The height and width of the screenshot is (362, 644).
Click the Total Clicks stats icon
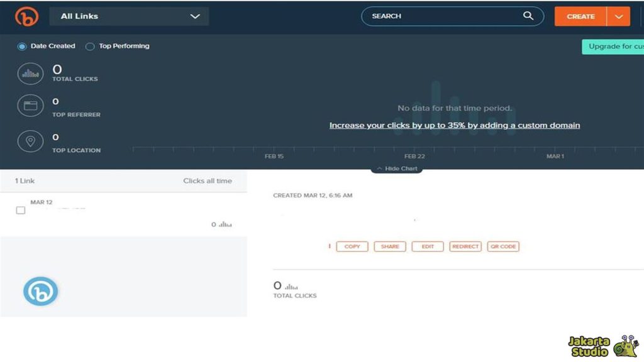(x=30, y=74)
